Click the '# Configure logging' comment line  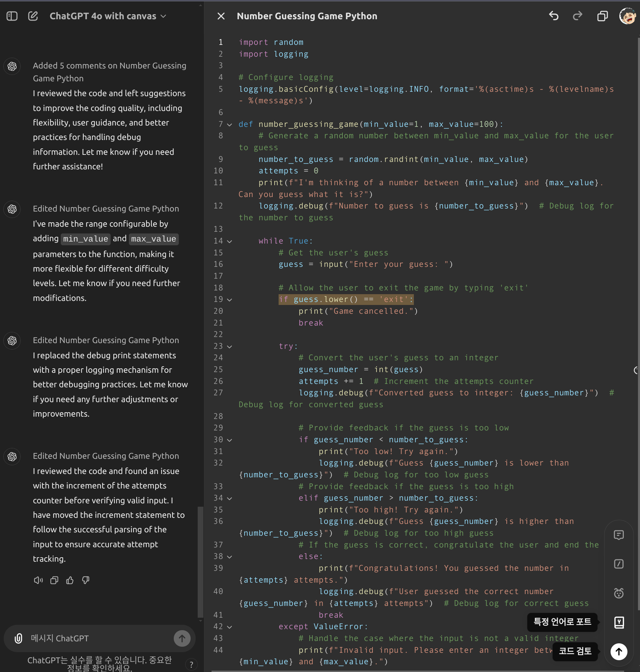(286, 78)
